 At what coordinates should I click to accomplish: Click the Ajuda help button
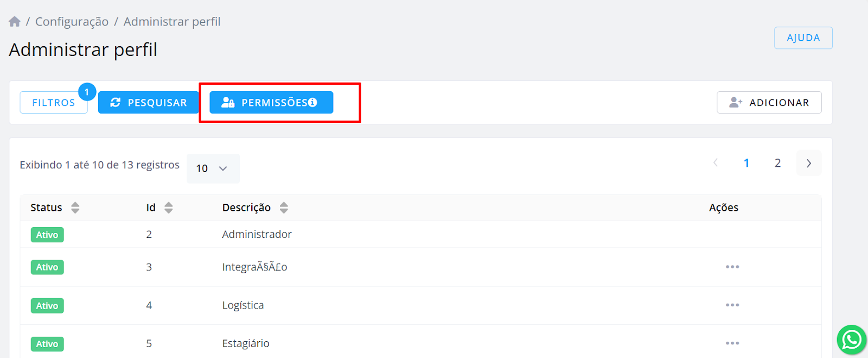point(803,38)
